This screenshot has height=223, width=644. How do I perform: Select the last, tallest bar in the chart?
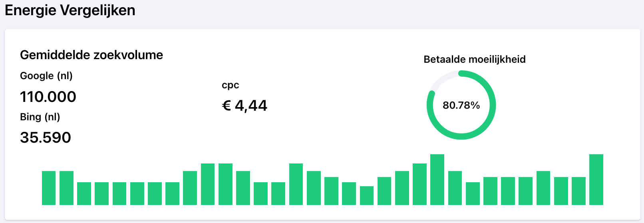596,179
